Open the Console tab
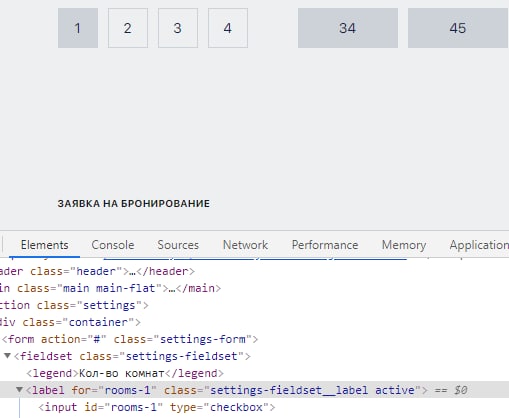The height and width of the screenshot is (418, 509). pyautogui.click(x=113, y=245)
